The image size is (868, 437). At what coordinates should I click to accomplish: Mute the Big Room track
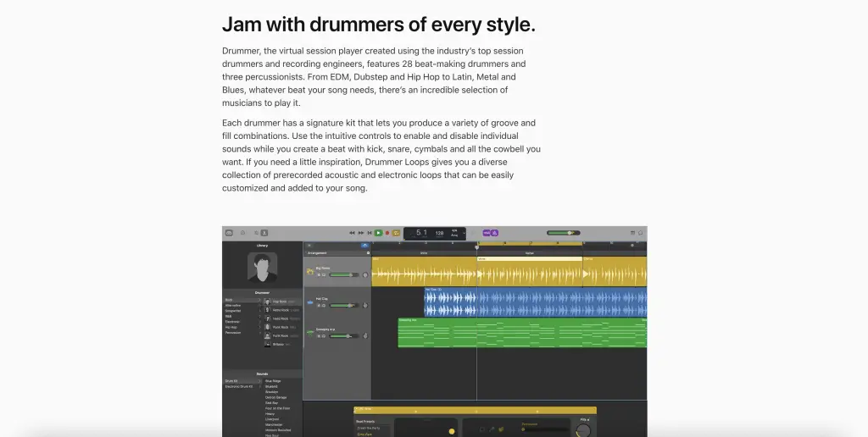[x=319, y=275]
